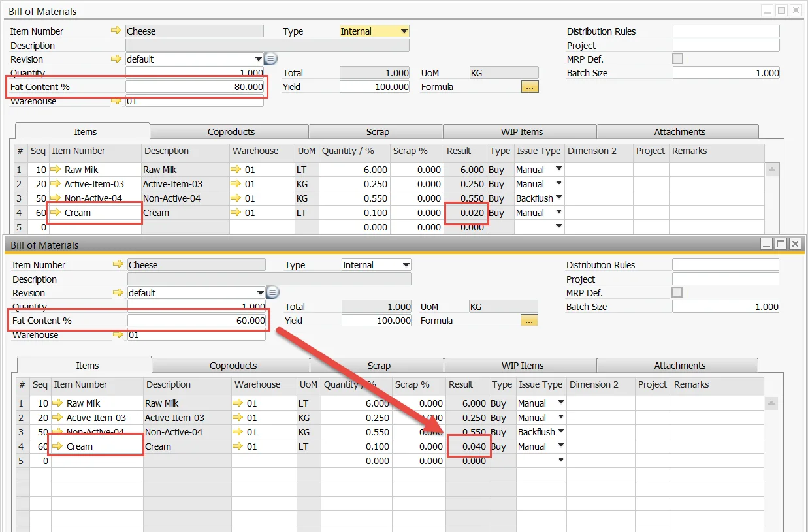Switch to Scrap tab in 80.000 fat window
The width and height of the screenshot is (808, 532).
pos(378,132)
